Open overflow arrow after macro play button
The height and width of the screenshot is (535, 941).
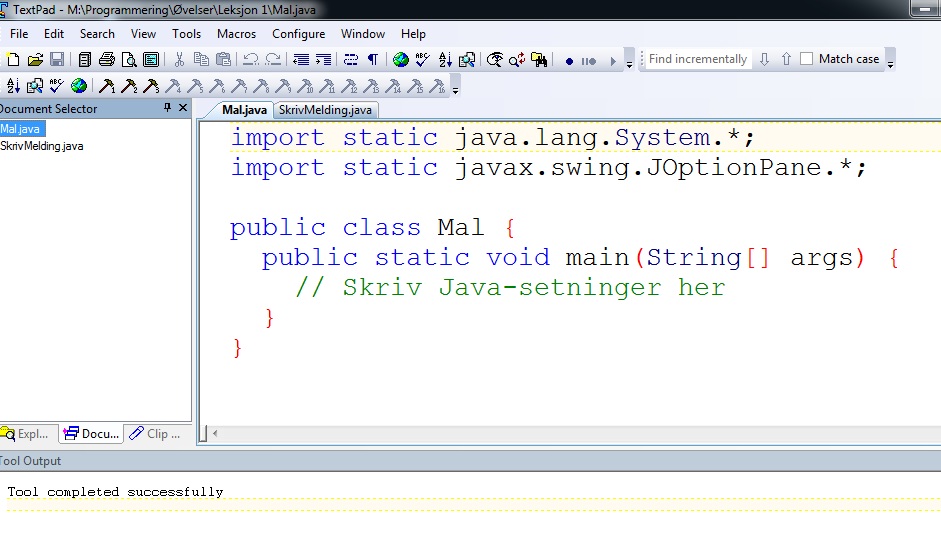coord(629,63)
